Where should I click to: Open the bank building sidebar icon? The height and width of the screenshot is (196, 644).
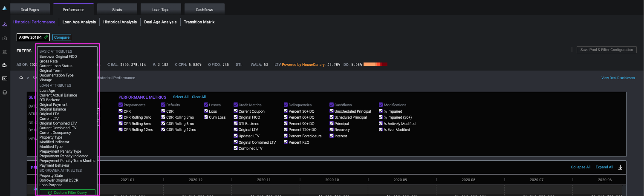5,51
